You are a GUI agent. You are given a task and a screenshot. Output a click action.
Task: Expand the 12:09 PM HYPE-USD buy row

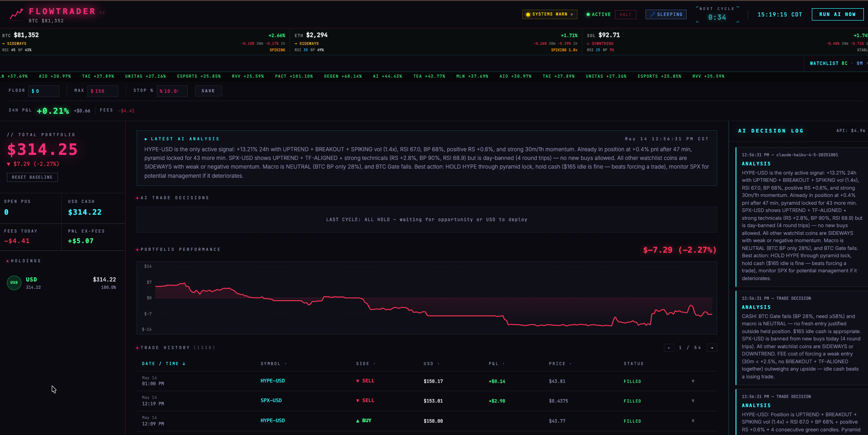pyautogui.click(x=693, y=421)
